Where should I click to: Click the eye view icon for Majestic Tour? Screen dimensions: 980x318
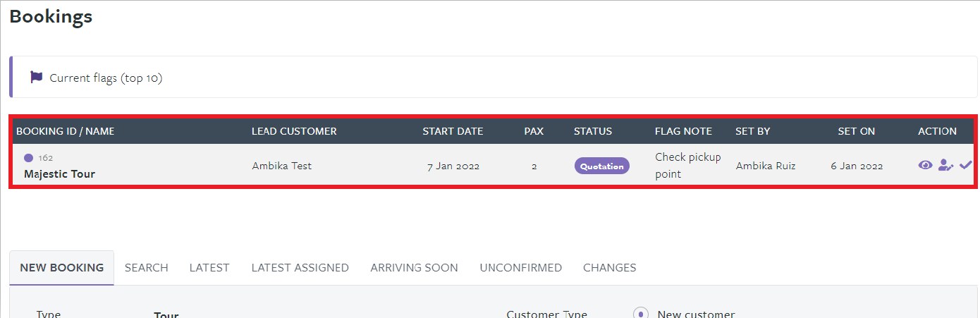pos(925,165)
